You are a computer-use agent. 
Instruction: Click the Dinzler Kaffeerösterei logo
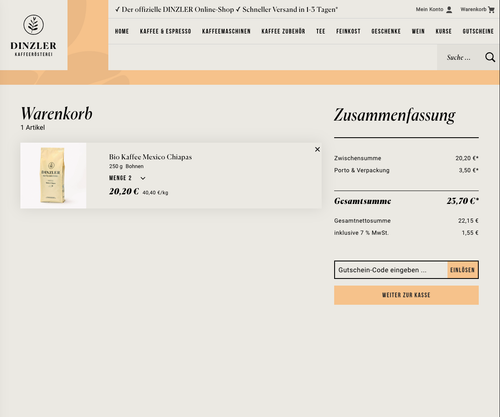click(x=33, y=35)
